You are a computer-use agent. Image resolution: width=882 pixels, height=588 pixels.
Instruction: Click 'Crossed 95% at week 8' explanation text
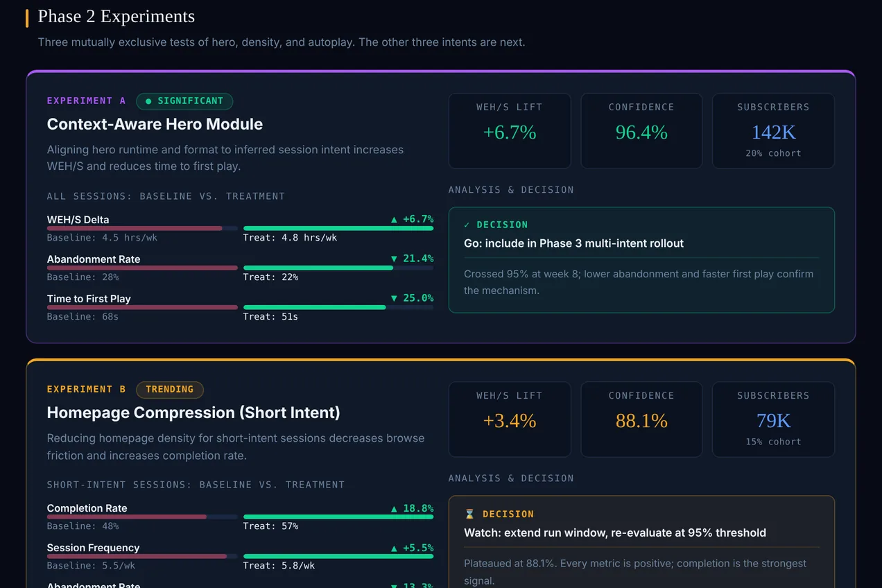(x=639, y=282)
